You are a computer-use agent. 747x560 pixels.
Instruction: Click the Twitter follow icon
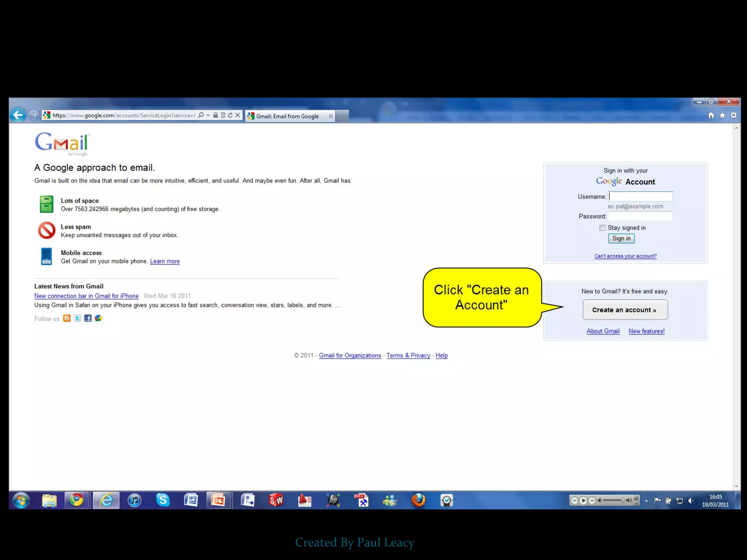click(77, 318)
